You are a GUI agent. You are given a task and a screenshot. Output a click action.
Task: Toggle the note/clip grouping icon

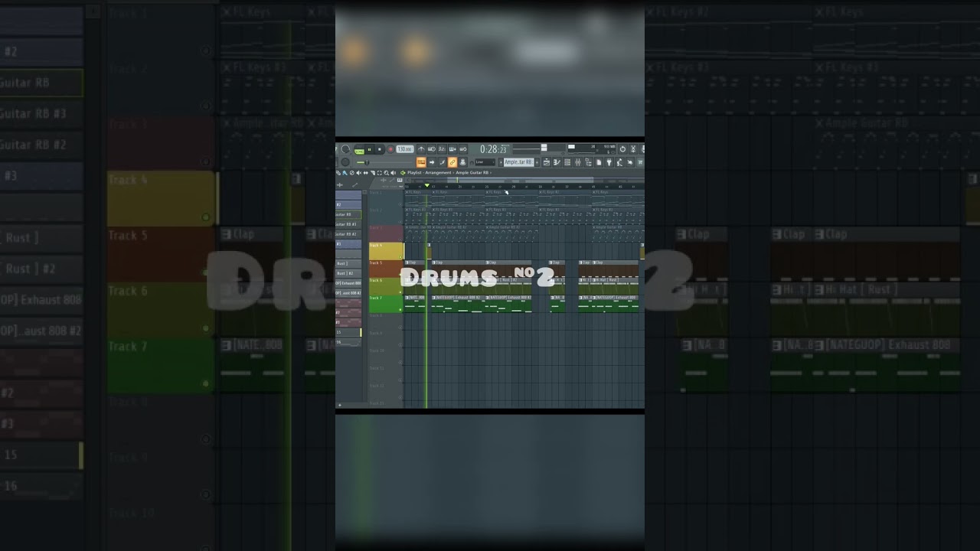[442, 162]
